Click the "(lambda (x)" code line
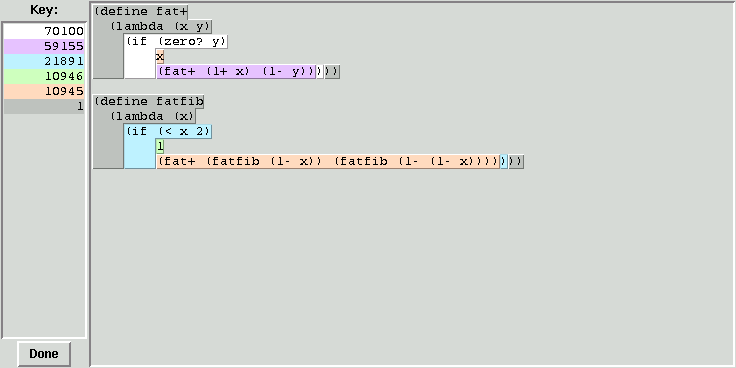 [x=153, y=116]
